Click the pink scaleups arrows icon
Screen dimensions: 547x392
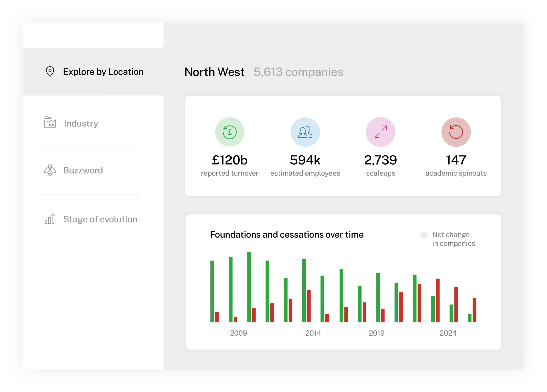click(381, 132)
